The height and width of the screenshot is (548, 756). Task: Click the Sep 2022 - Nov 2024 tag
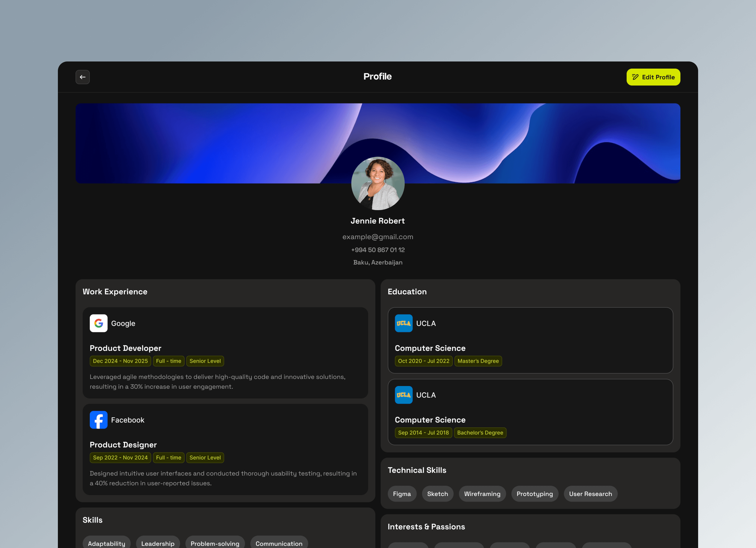pos(120,458)
